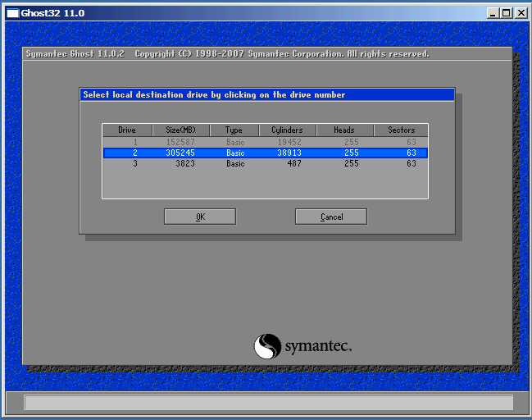
Task: Click the Drive column header
Action: click(127, 130)
